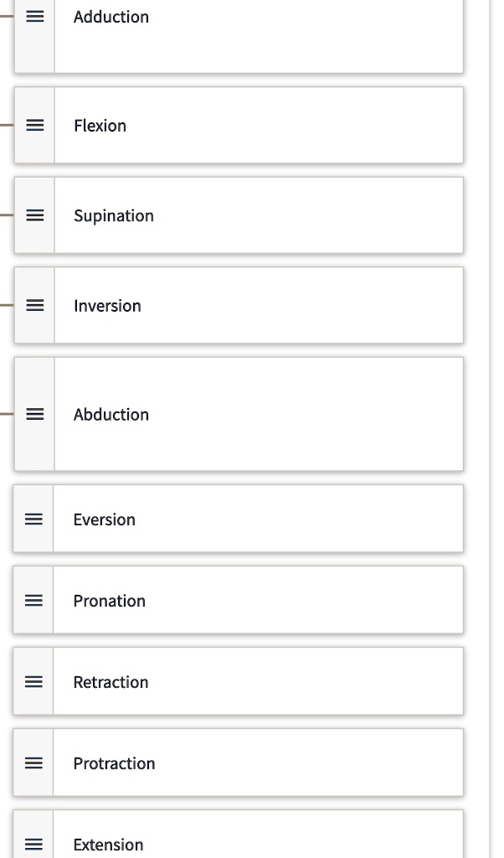Click the drag handle on the Protraction card
This screenshot has height=858, width=504.
point(33,762)
